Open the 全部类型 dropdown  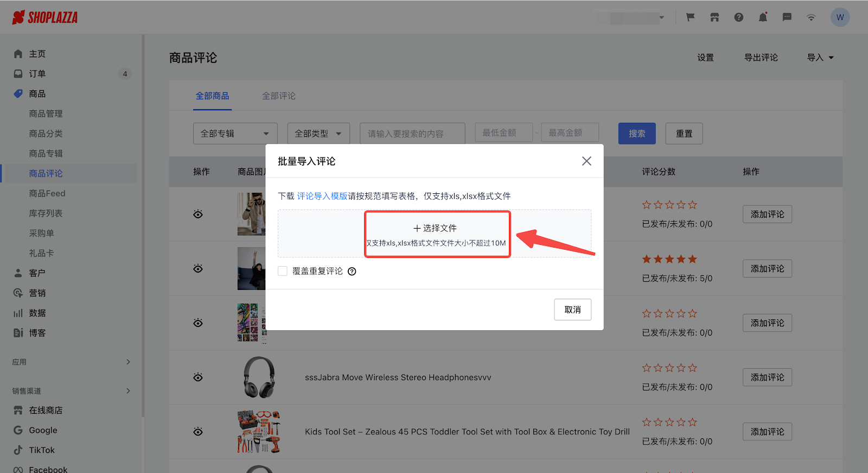click(318, 134)
